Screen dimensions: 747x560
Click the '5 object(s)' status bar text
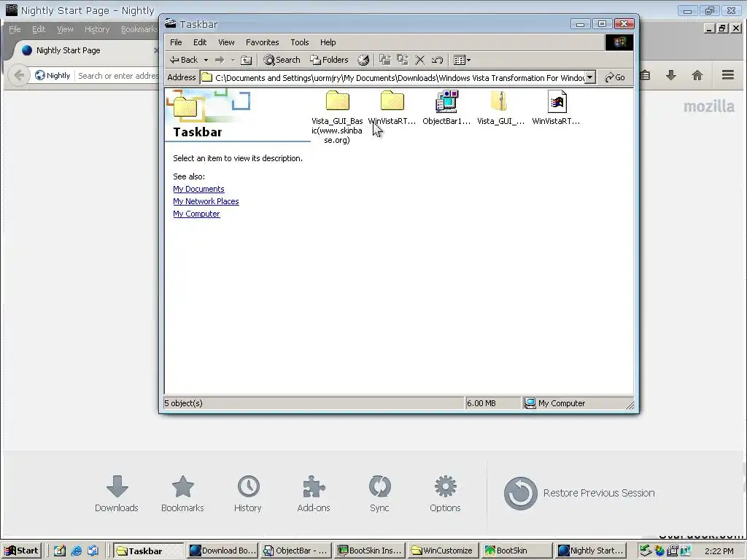pyautogui.click(x=183, y=403)
